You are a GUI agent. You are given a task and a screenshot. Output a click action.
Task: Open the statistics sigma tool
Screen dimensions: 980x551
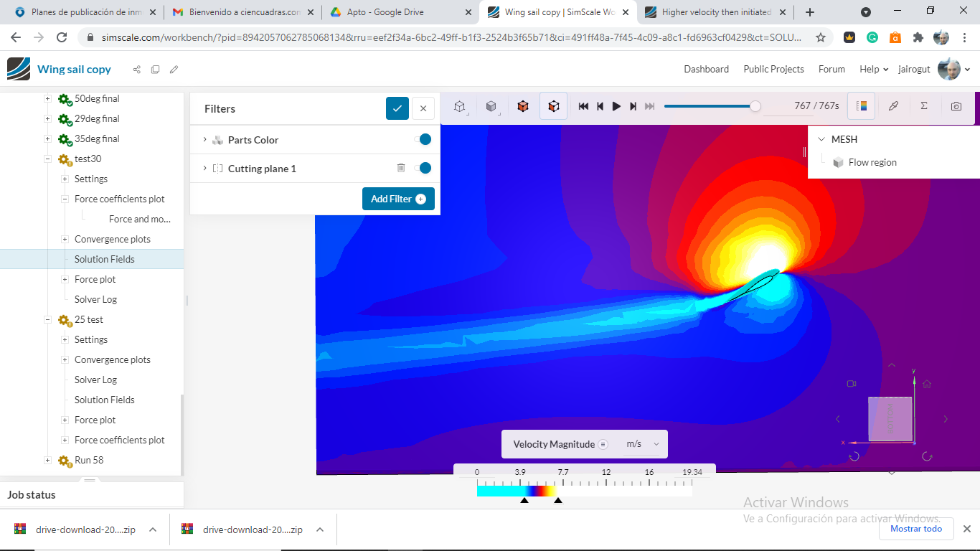924,106
